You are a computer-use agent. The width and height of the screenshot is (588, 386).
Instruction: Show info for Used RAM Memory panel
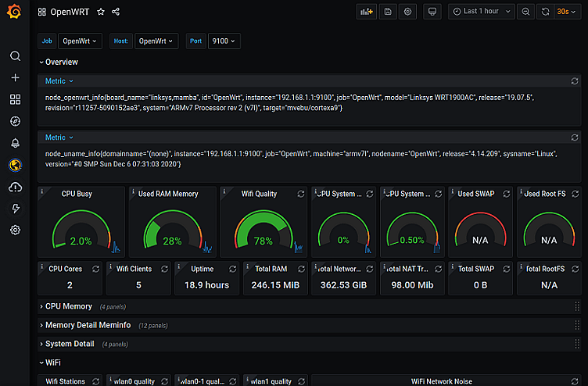pos(133,191)
